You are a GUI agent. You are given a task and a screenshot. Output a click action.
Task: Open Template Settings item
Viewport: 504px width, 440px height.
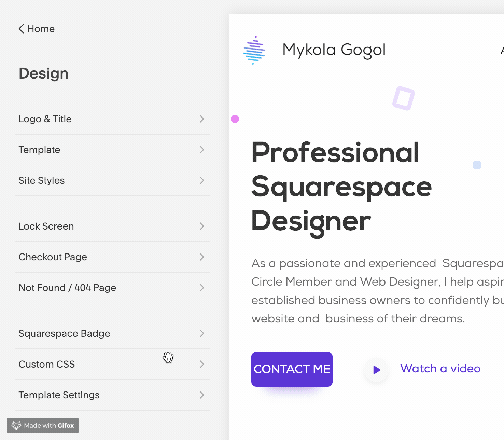(113, 395)
